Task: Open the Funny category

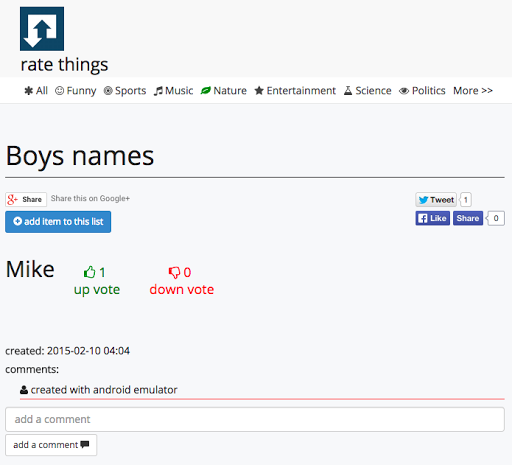Action: tap(76, 91)
